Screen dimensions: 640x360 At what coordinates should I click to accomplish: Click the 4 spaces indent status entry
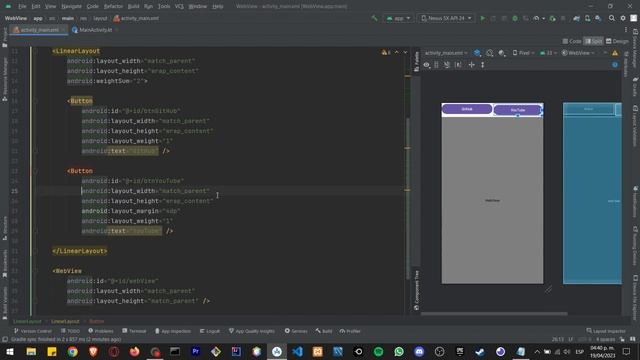click(x=605, y=340)
